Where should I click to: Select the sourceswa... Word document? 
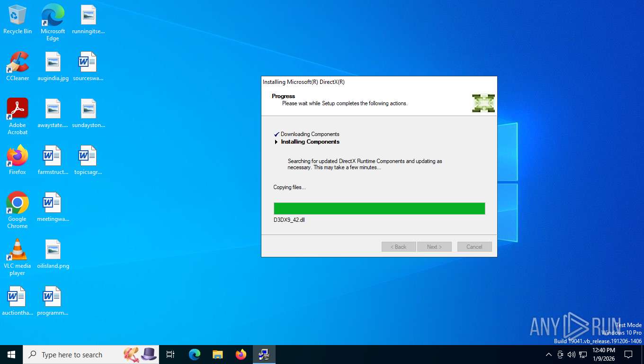(88, 66)
